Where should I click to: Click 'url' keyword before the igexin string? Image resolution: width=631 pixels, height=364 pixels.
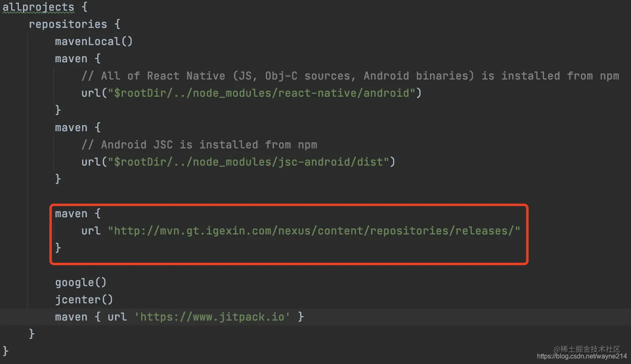tap(91, 231)
